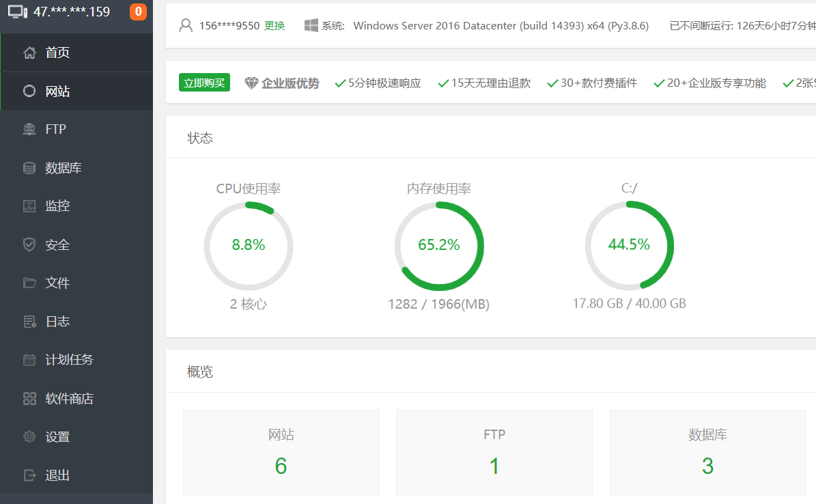Click the orange notification badge showing 0
The image size is (816, 504).
[138, 12]
